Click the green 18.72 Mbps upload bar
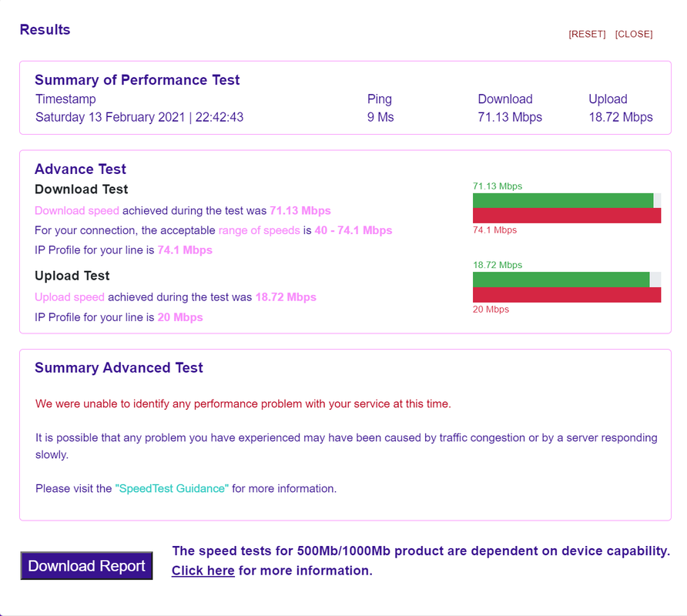This screenshot has height=616, width=687. click(561, 280)
